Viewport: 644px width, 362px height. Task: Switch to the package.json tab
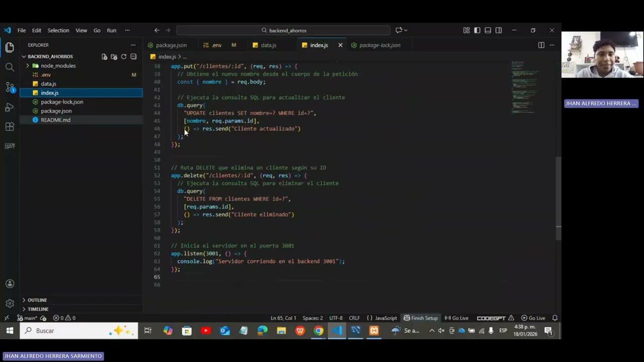[x=171, y=45]
